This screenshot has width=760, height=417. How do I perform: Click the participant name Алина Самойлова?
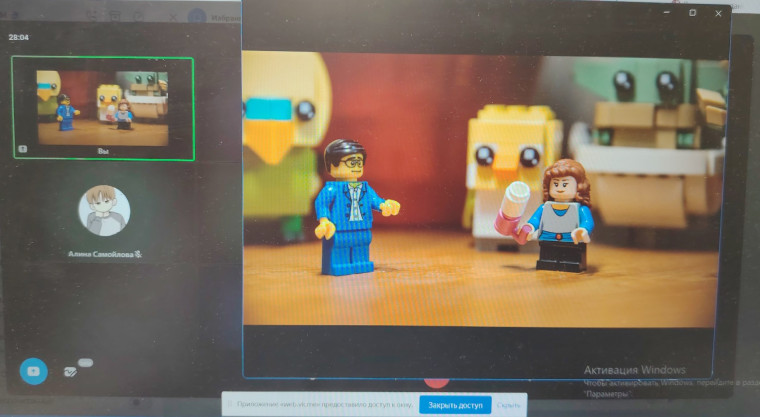pos(101,254)
